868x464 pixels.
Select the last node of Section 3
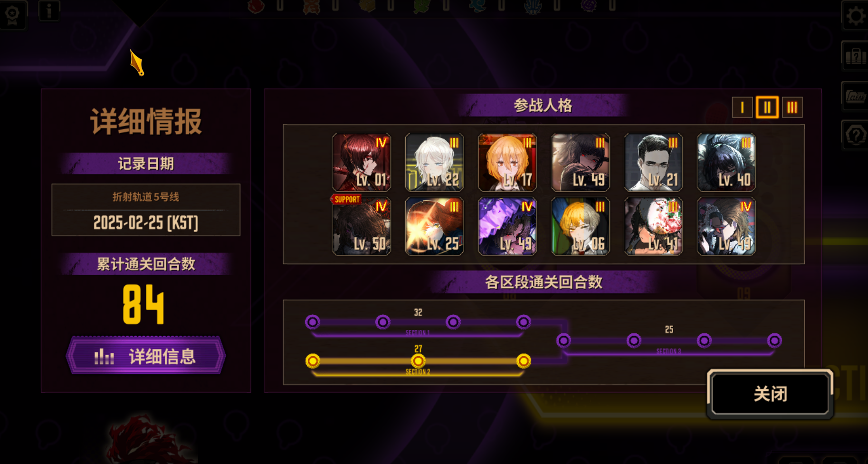pyautogui.click(x=774, y=341)
